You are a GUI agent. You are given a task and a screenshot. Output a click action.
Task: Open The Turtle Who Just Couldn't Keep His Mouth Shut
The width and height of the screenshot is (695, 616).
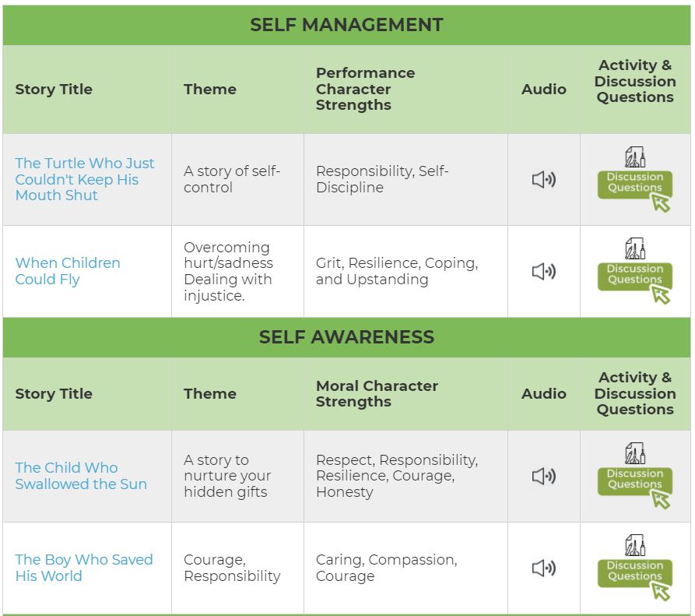point(85,179)
